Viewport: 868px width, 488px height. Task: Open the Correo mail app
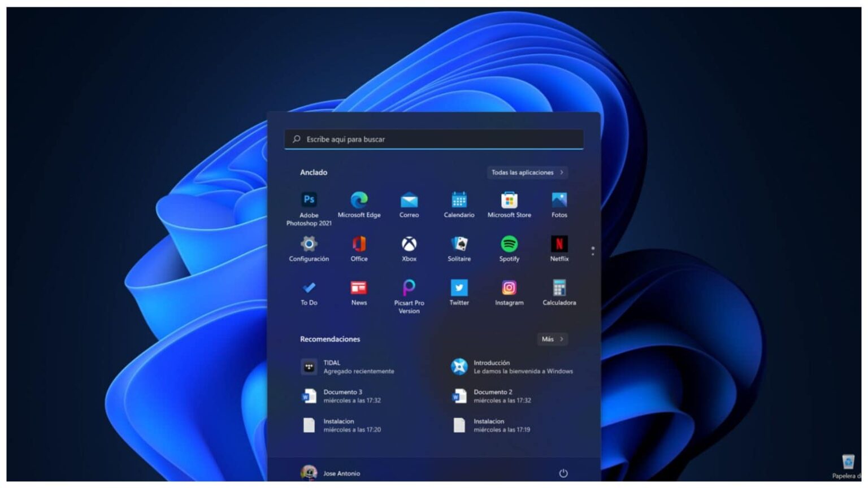(409, 204)
